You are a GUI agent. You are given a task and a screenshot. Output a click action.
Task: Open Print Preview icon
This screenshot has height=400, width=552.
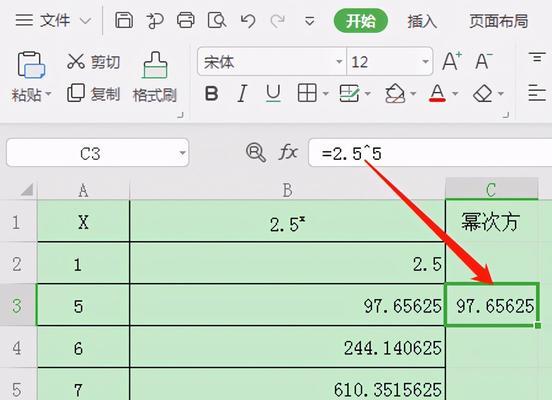point(217,20)
